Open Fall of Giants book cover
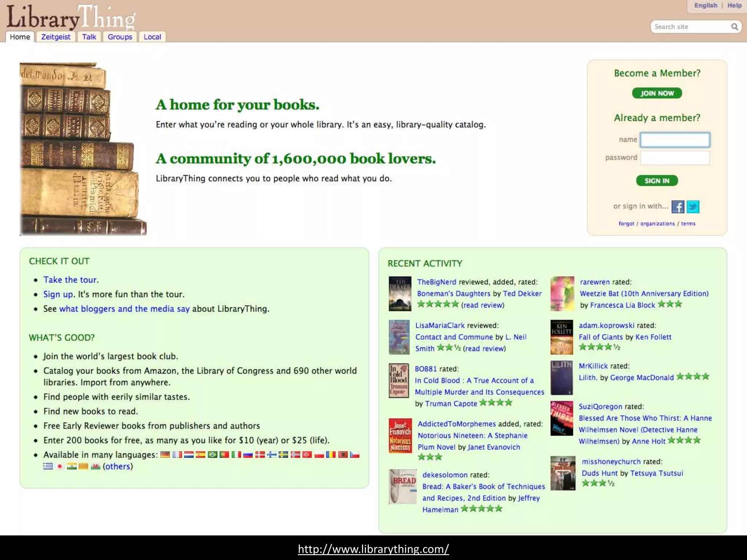The image size is (747, 560). coord(562,337)
